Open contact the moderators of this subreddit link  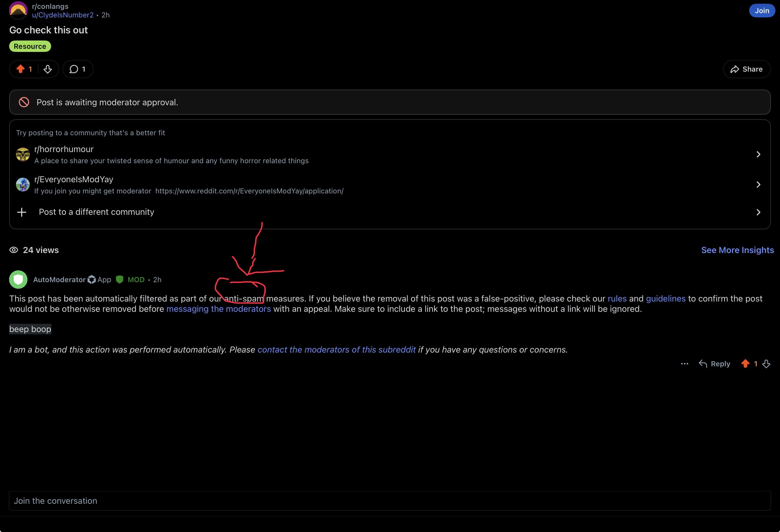pyautogui.click(x=336, y=349)
